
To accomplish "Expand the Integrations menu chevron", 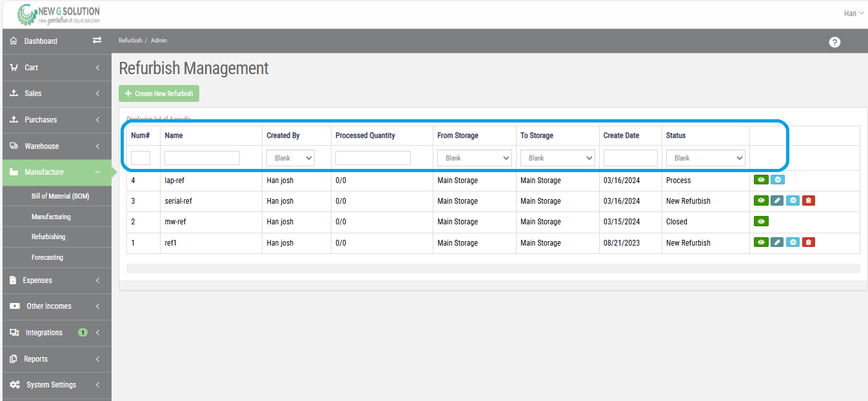I will tap(97, 333).
